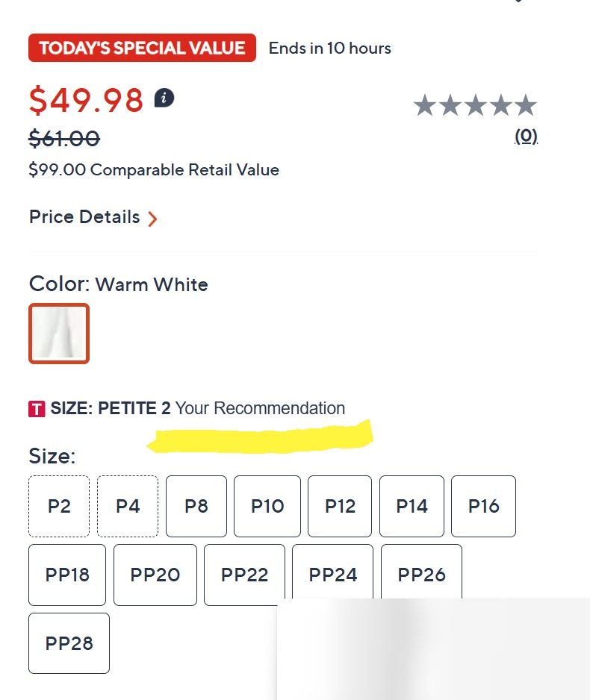This screenshot has height=700, width=590.
Task: Choose size PP20
Action: 155,575
